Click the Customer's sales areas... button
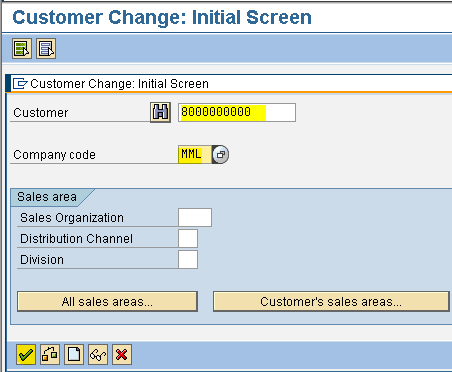Image resolution: width=452 pixels, height=372 pixels. pyautogui.click(x=331, y=302)
